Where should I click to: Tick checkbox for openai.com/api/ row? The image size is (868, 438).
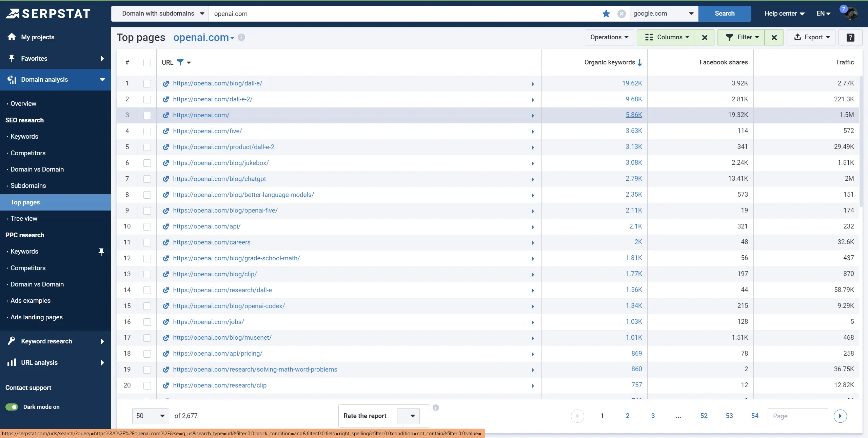pyautogui.click(x=147, y=227)
